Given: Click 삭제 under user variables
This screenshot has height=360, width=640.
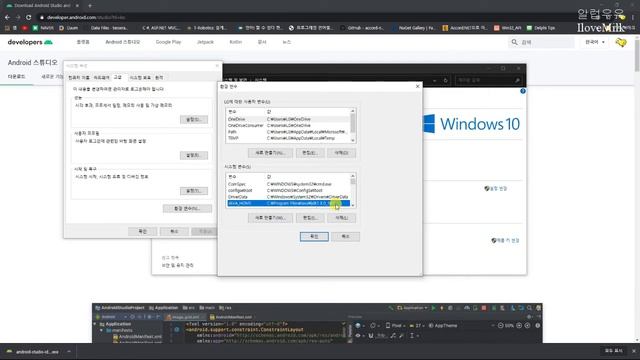Looking at the screenshot, I should tap(341, 153).
